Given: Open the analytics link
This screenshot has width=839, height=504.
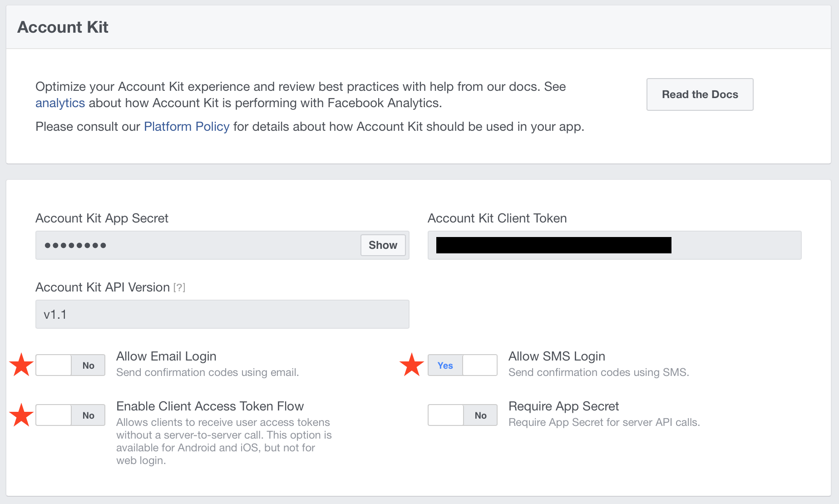Looking at the screenshot, I should (x=60, y=103).
